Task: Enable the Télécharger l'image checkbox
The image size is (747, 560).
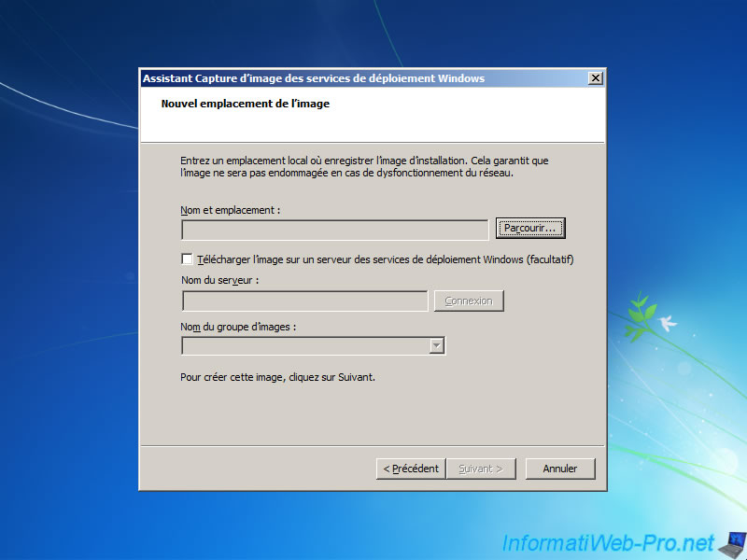Action: pyautogui.click(x=188, y=259)
